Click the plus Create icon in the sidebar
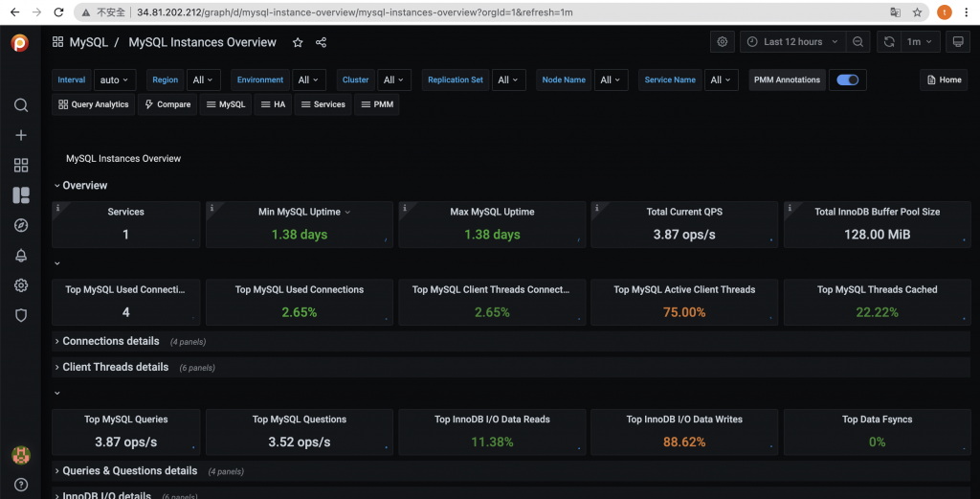 click(x=21, y=135)
